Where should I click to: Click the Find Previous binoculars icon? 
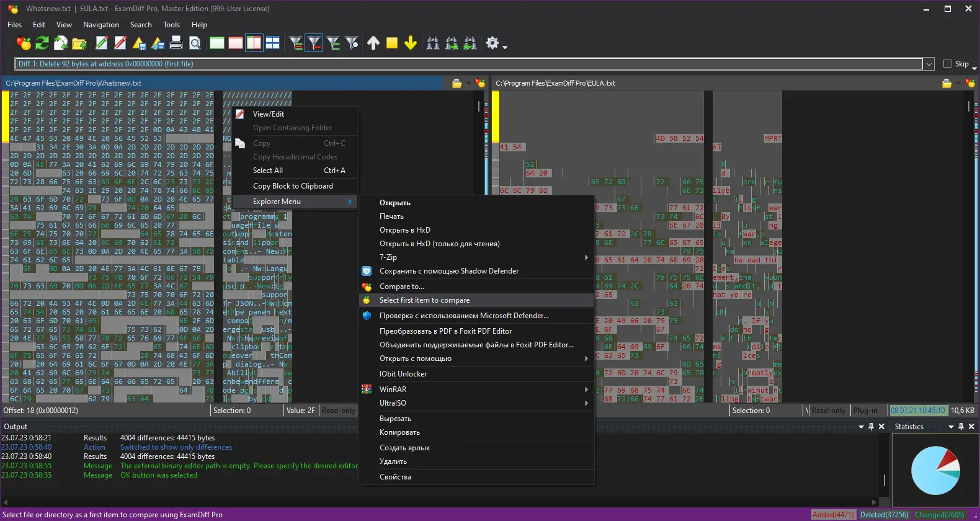470,43
